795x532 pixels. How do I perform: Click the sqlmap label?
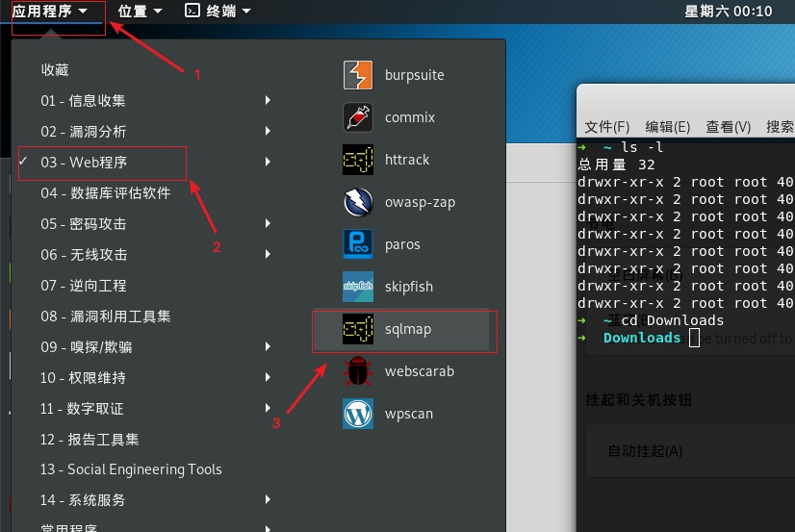pos(408,329)
